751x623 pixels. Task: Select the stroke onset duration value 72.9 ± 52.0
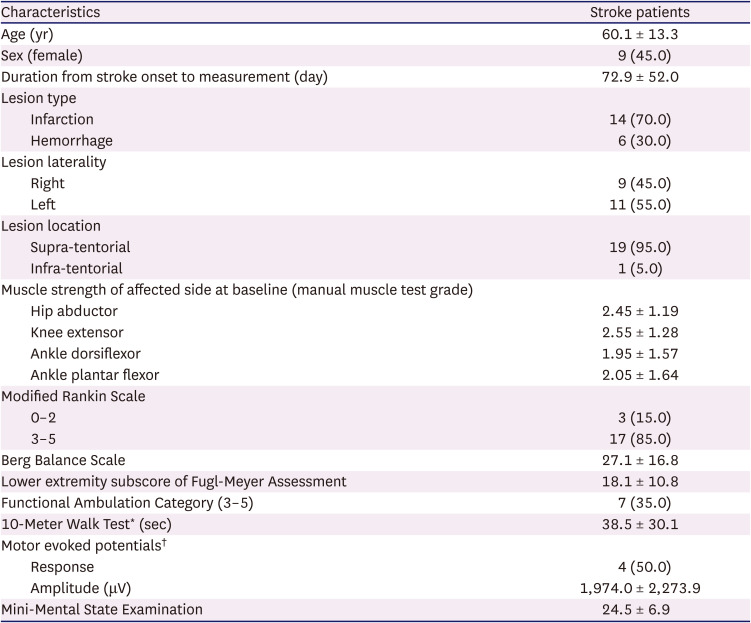tap(640, 77)
